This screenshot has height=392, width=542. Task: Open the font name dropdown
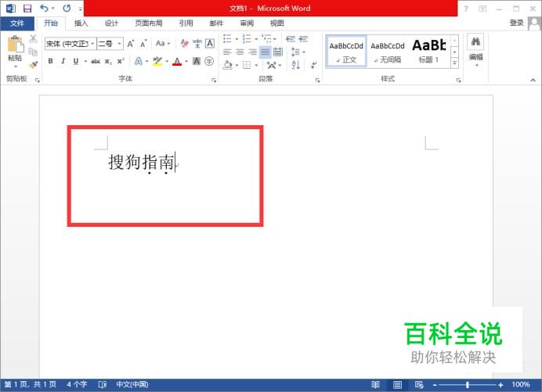click(x=92, y=44)
